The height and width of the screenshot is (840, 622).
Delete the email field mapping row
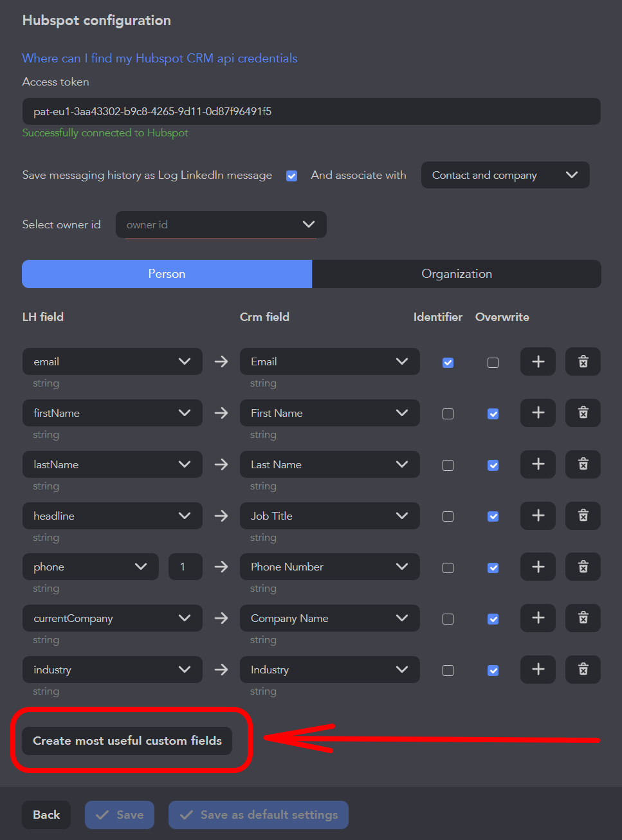583,361
